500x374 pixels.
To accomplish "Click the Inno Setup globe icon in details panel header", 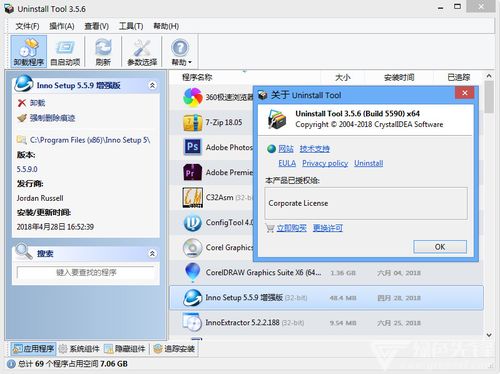I will [24, 84].
